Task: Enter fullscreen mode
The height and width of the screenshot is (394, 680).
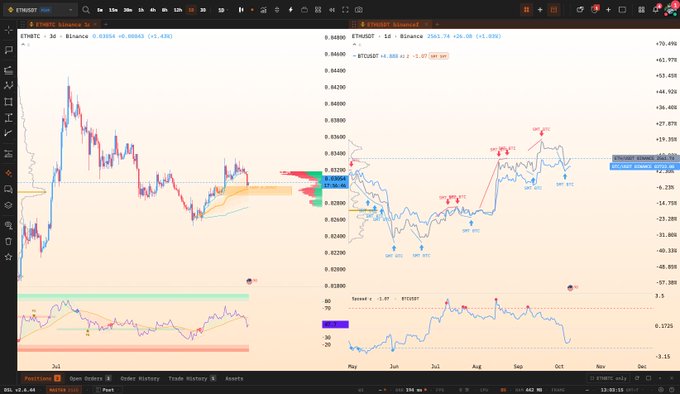Action: coord(345,10)
